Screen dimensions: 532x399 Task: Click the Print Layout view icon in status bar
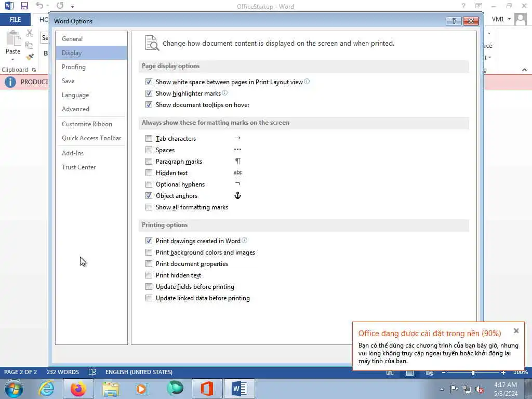tap(410, 373)
